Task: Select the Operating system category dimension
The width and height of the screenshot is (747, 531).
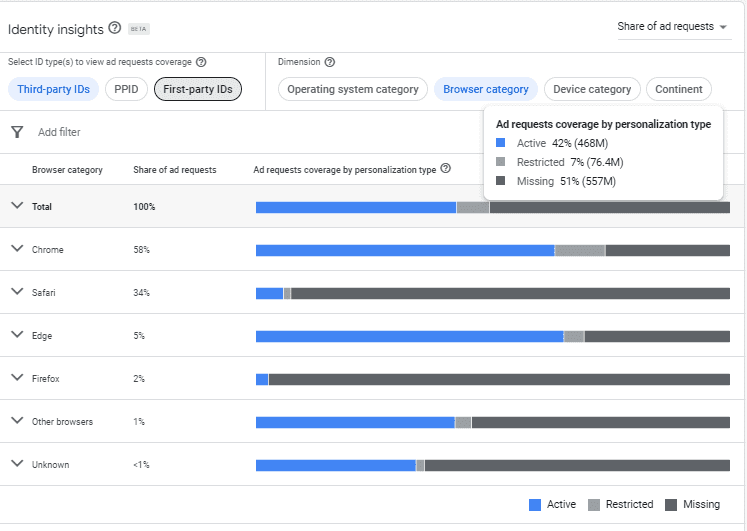Action: [x=352, y=89]
